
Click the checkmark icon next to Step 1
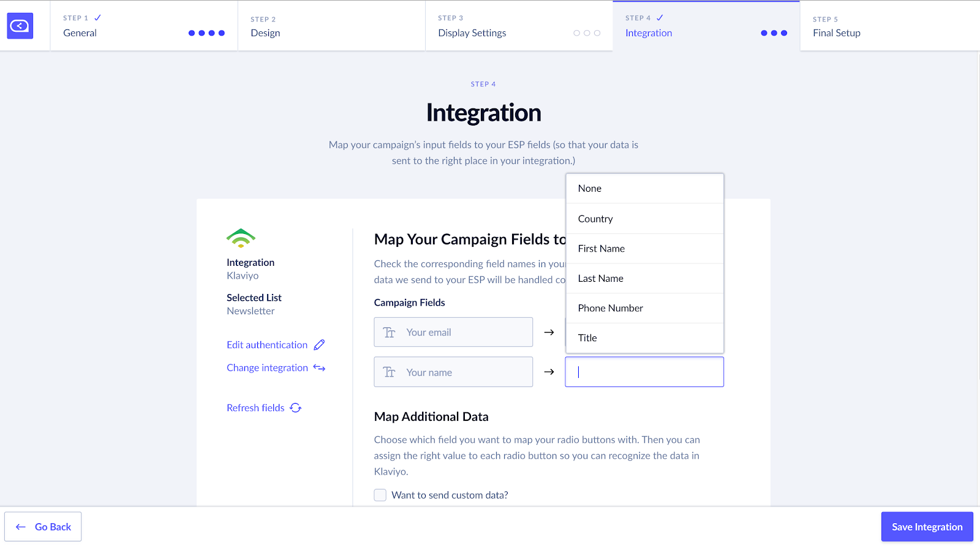(x=97, y=18)
